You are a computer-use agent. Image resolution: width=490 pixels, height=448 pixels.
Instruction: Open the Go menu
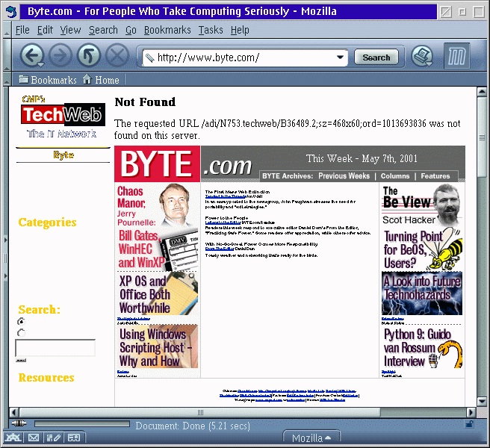click(131, 30)
